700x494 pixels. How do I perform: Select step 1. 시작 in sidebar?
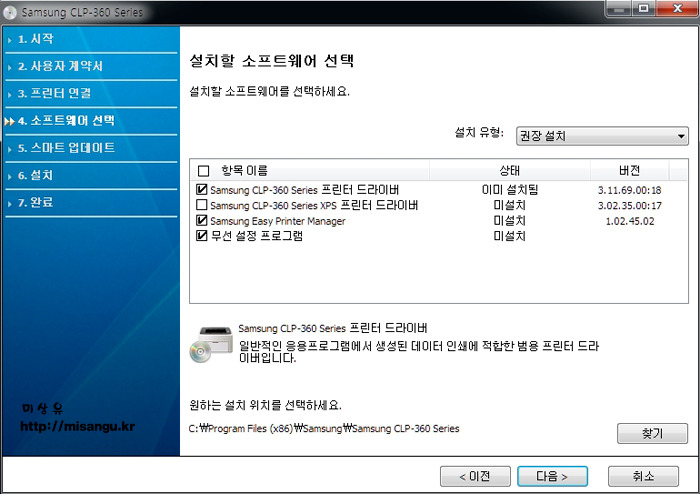[x=36, y=39]
